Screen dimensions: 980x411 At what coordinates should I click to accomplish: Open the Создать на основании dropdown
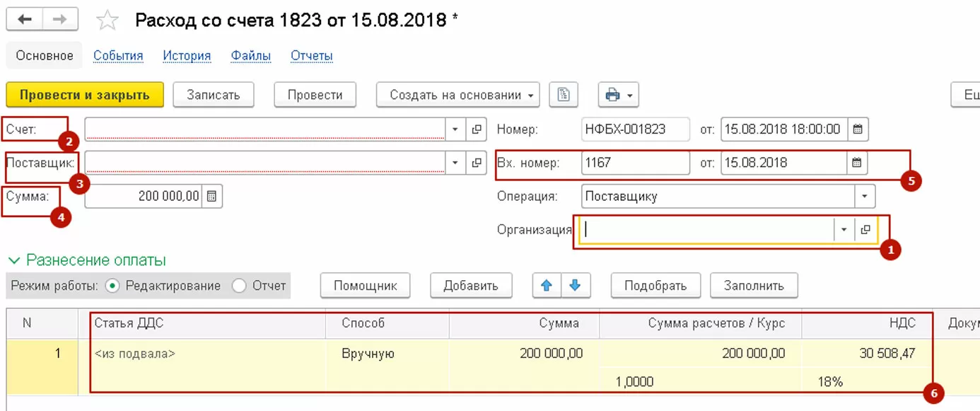457,95
